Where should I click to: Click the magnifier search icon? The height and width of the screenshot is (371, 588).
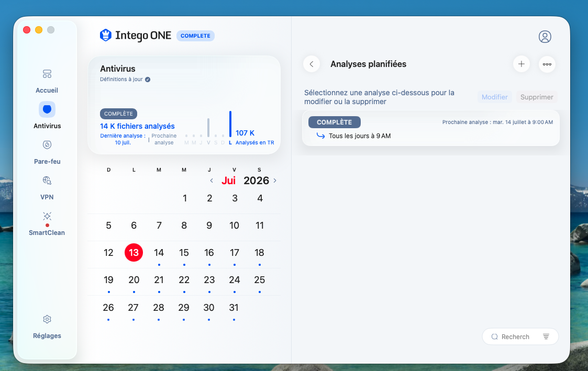(495, 336)
